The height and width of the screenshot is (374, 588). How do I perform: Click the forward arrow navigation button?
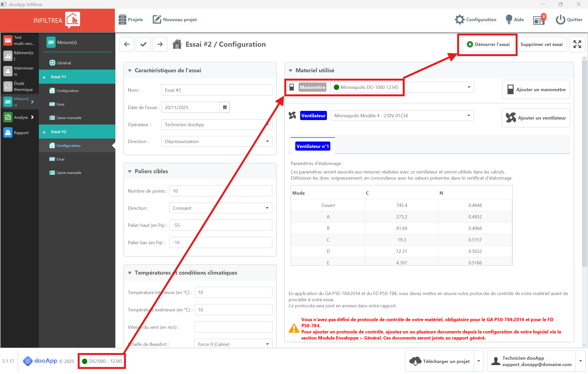[160, 44]
